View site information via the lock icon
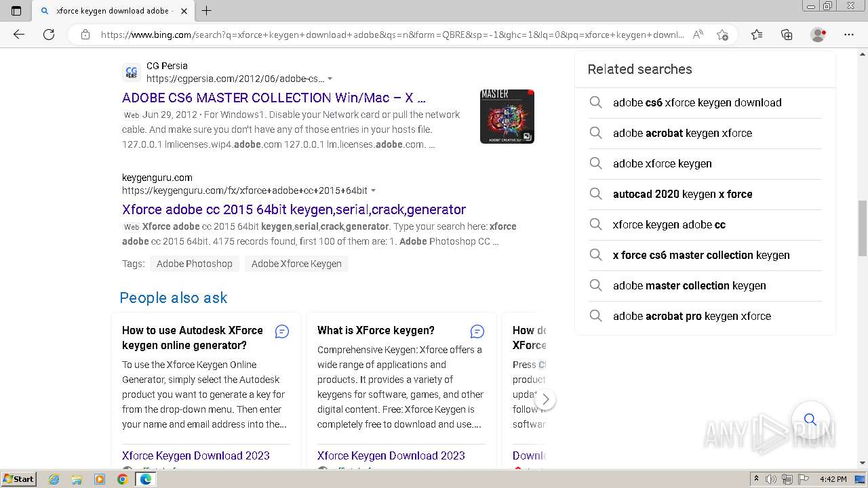 pyautogui.click(x=85, y=35)
